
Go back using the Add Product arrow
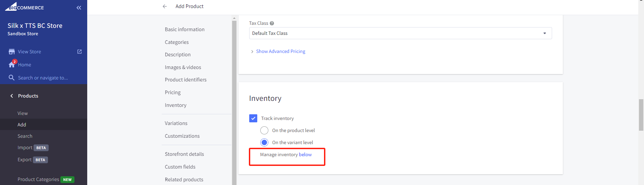[x=165, y=6]
